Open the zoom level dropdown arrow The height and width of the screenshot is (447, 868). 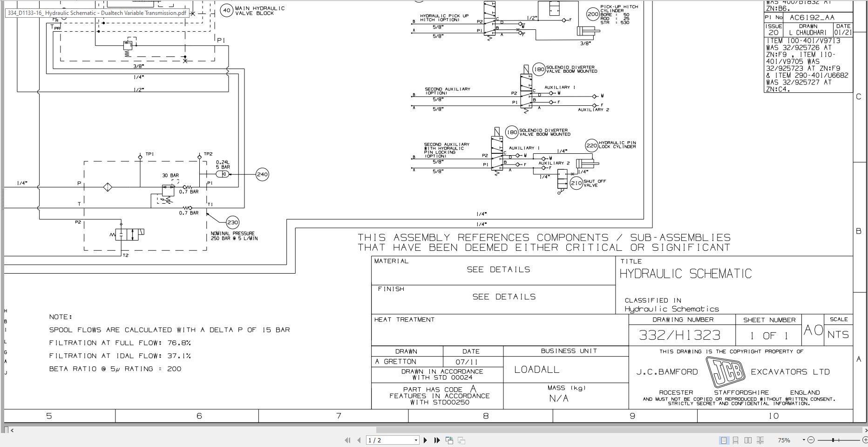[x=803, y=440]
